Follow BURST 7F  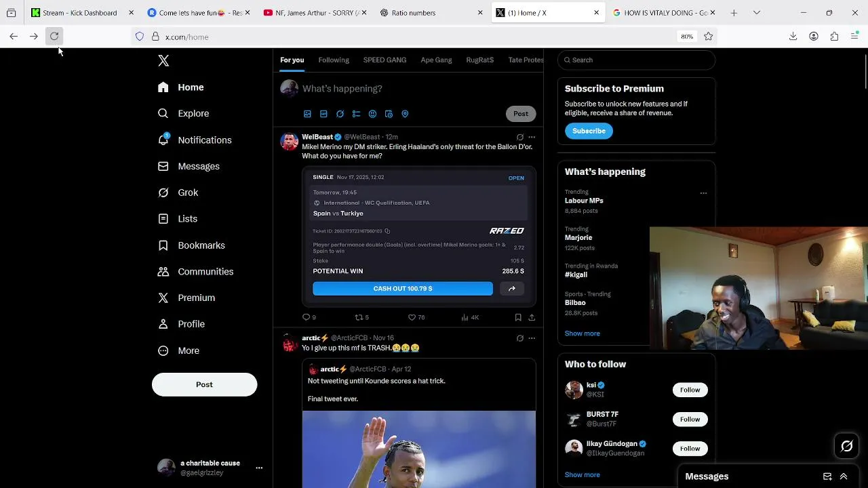690,419
